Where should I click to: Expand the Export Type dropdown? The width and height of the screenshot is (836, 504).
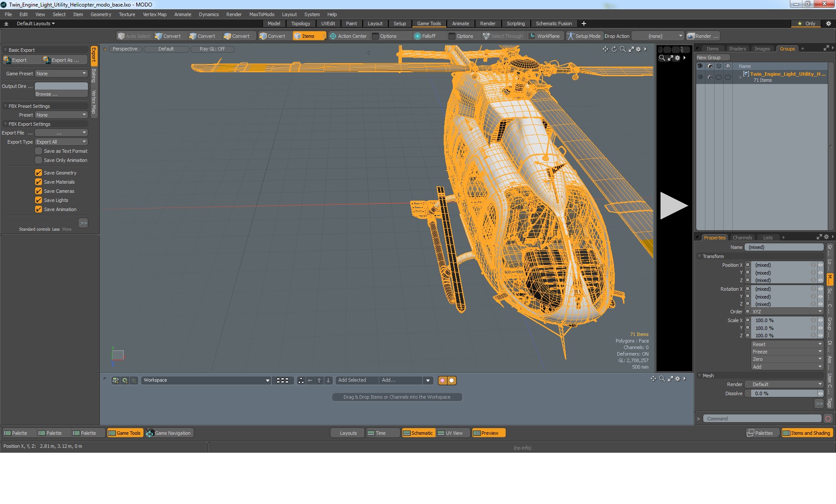[x=61, y=142]
